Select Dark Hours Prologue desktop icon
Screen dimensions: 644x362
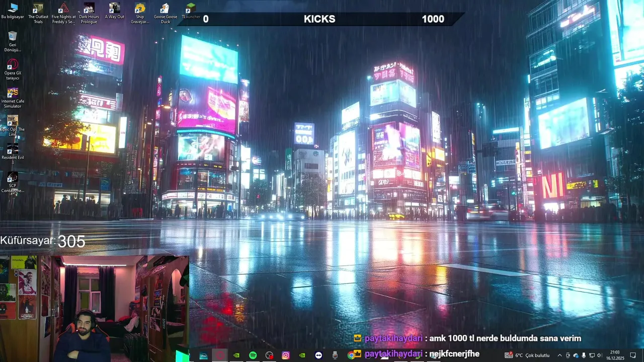coord(89,13)
